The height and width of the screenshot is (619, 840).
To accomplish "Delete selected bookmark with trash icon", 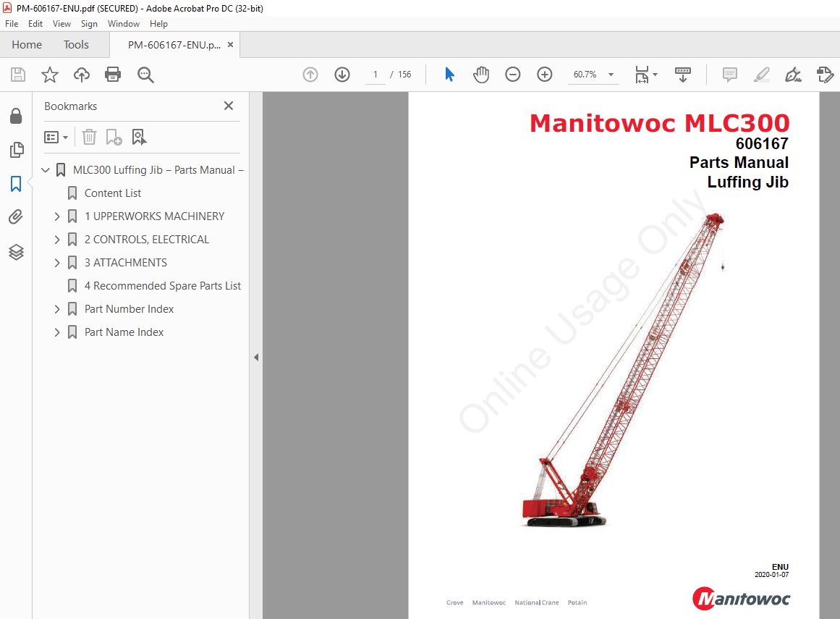I will (89, 138).
